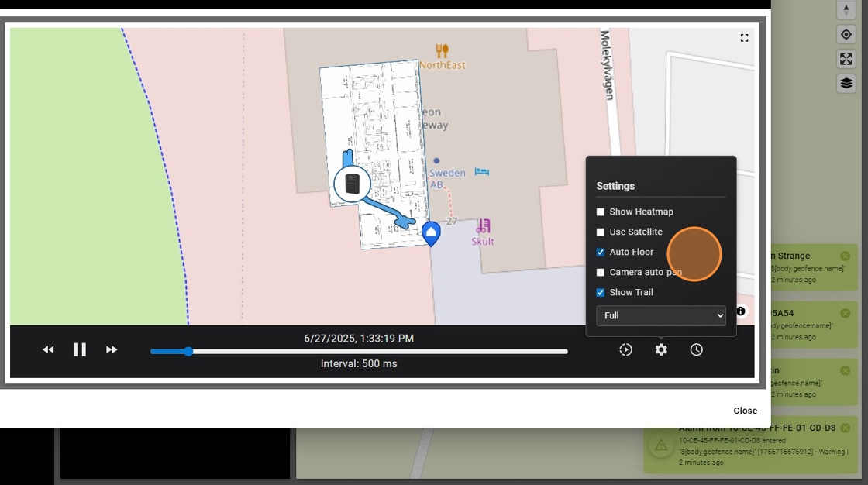Dismiss the third alarm notification ending 'in'
This screenshot has height=485, width=868.
tap(846, 370)
